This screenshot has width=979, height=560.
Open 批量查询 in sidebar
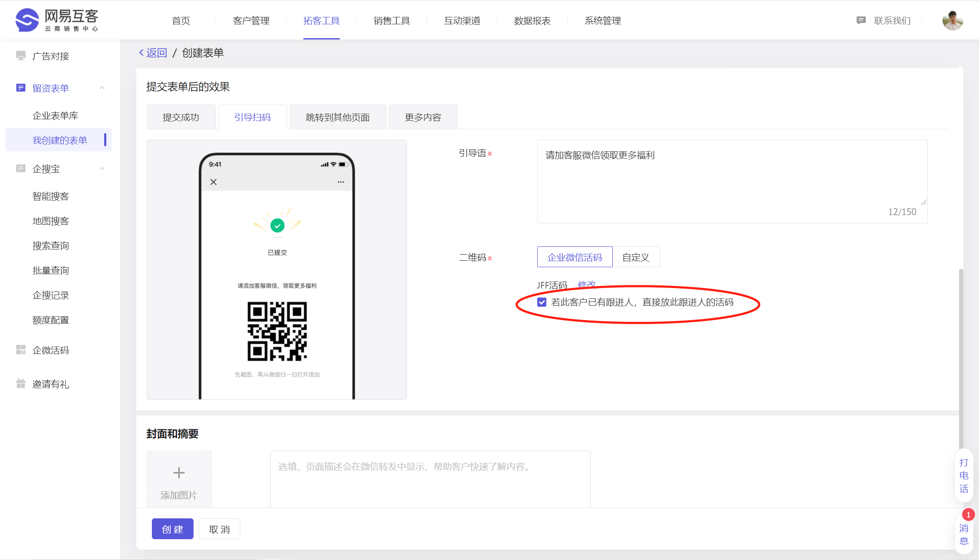[51, 270]
